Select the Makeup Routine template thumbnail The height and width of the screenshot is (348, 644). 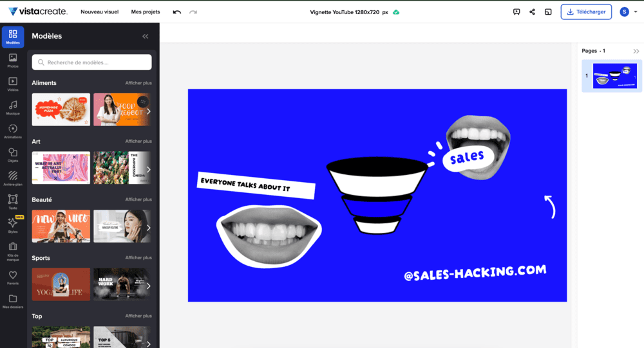tap(122, 226)
